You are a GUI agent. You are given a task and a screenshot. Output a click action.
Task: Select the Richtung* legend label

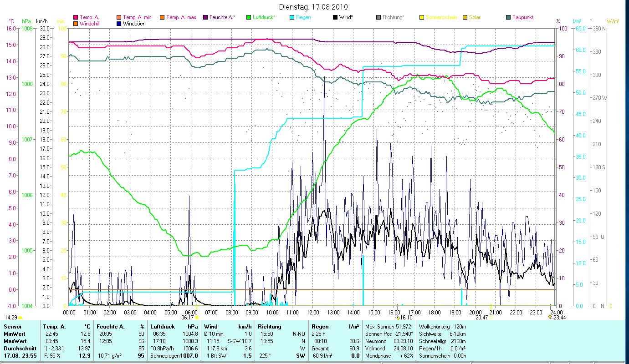[x=393, y=18]
